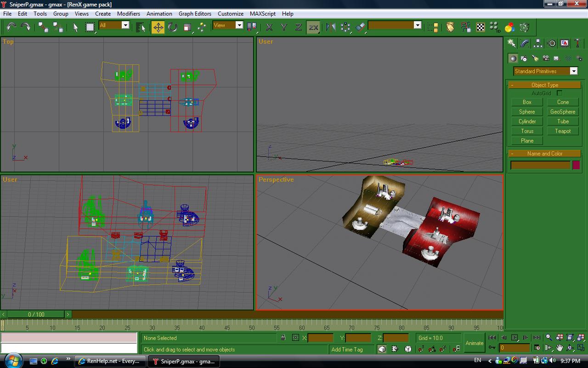The image size is (588, 368).
Task: Click the Undo arrow in the toolbar
Action: click(11, 27)
